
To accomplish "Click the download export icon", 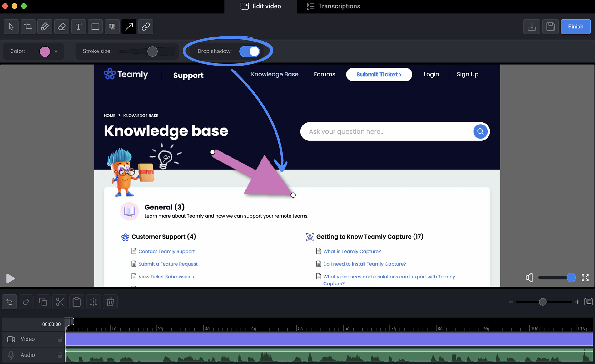I will (532, 27).
